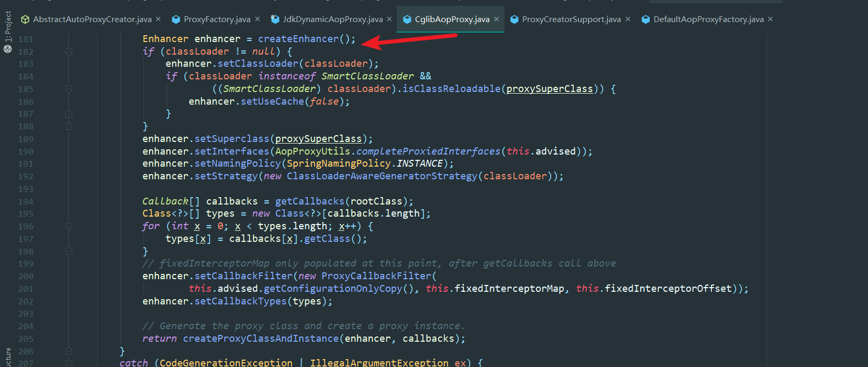Click createProxyClassAndInstance on line 205
Image resolution: width=868 pixels, height=367 pixels.
point(261,339)
